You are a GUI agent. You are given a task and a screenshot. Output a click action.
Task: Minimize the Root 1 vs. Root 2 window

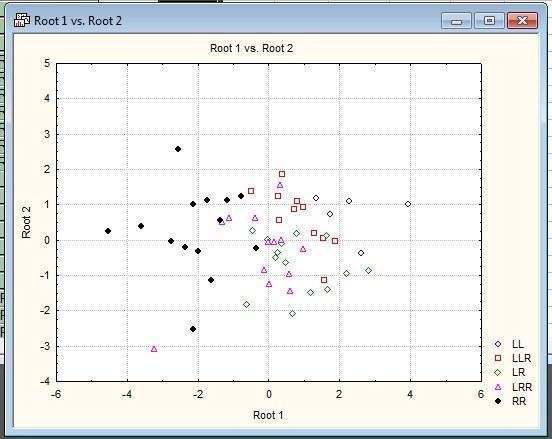coord(456,21)
